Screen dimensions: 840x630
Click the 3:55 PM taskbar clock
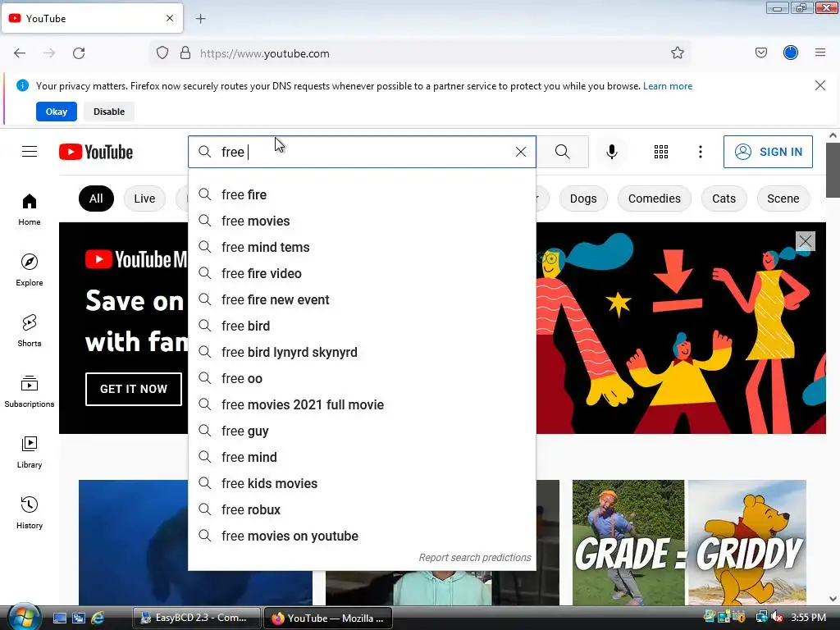(x=808, y=618)
